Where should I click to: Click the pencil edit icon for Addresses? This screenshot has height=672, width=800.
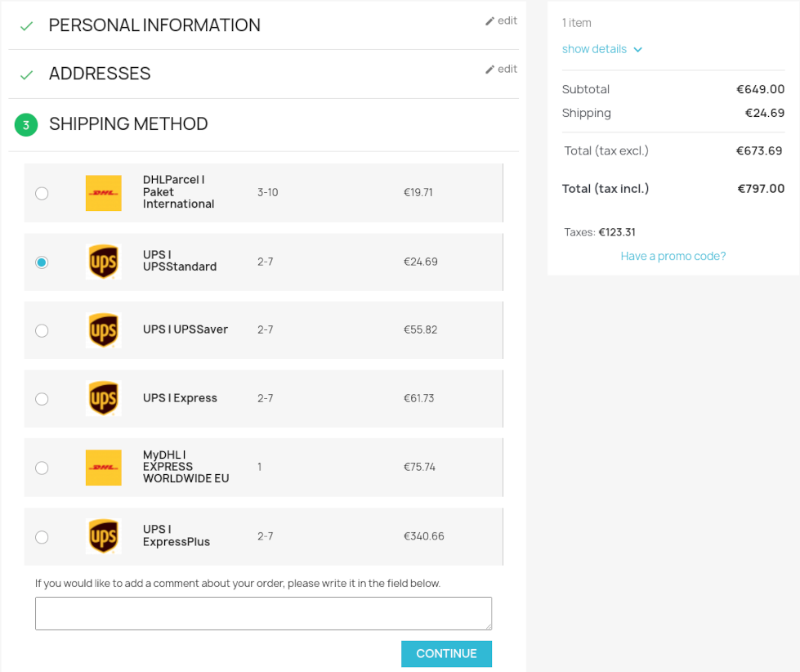pyautogui.click(x=490, y=69)
